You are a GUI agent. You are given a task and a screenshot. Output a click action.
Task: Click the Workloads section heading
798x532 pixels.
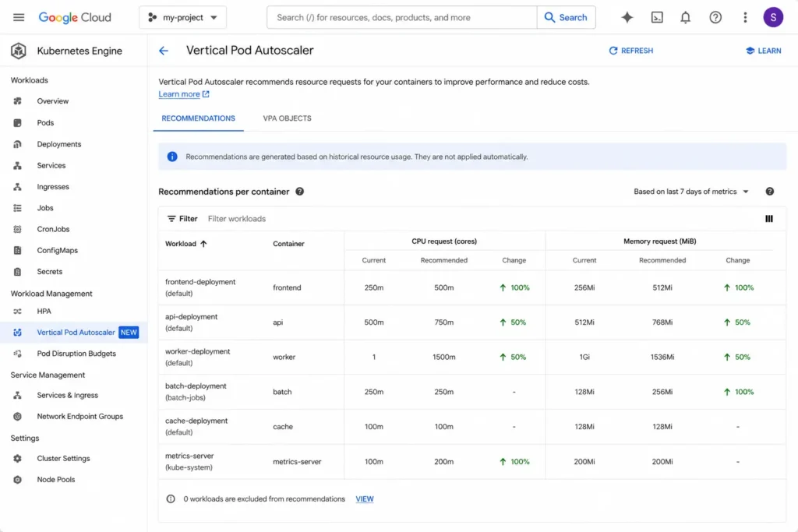click(x=30, y=80)
